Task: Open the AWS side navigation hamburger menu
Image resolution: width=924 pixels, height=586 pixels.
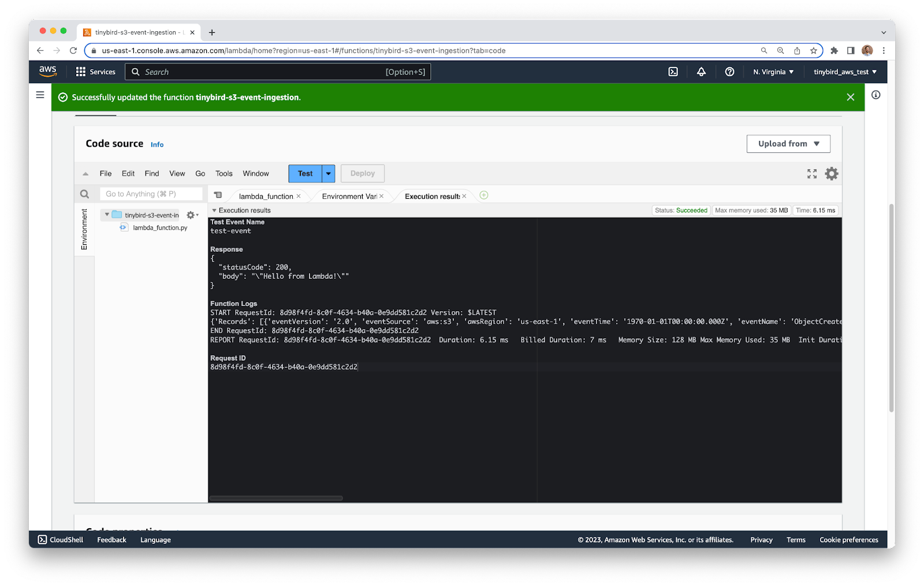Action: click(x=40, y=95)
